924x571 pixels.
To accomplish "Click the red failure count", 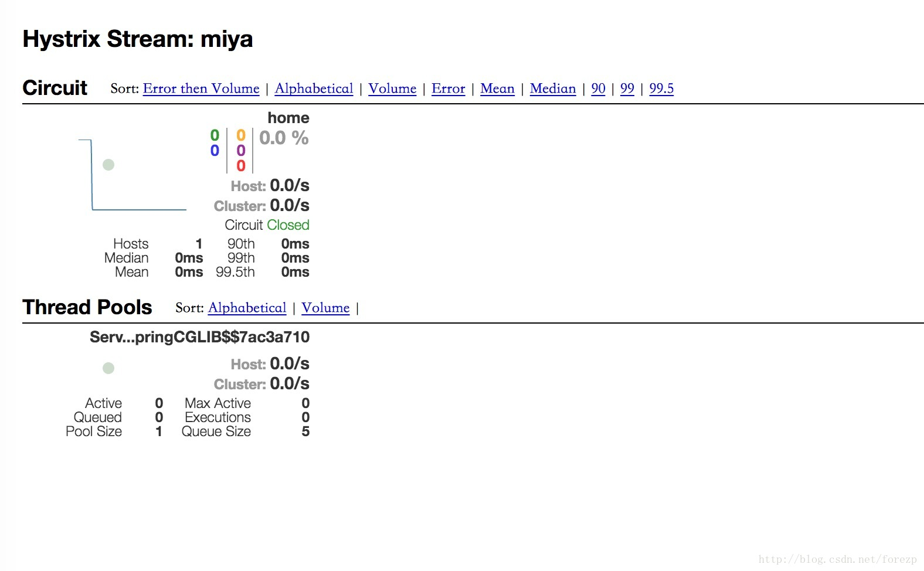I will (x=241, y=166).
